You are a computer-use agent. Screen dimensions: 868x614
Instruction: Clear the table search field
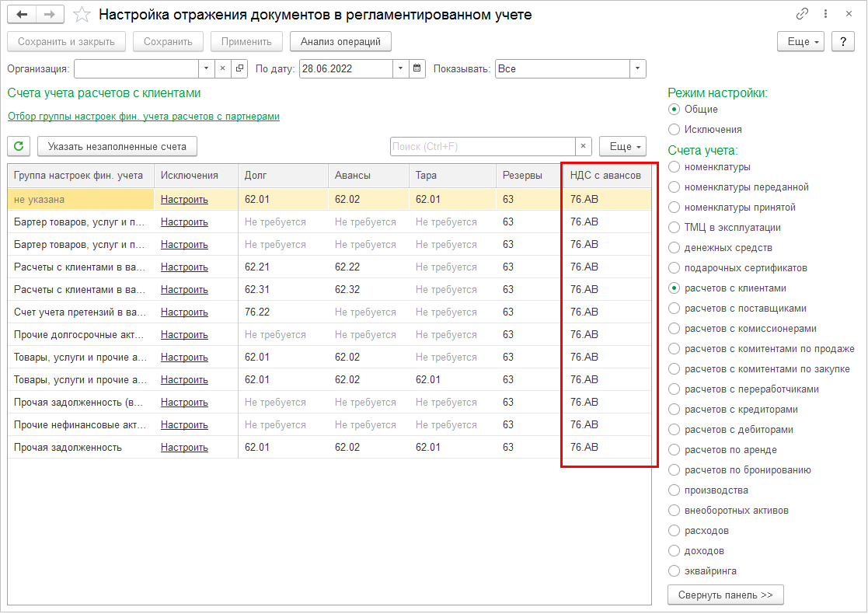point(583,146)
